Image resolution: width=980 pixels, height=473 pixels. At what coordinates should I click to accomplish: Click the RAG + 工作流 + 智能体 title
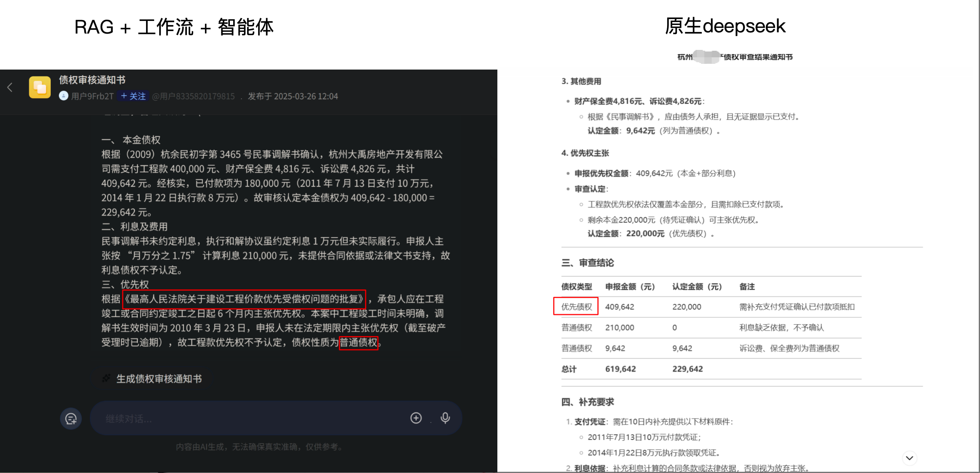[x=174, y=27]
